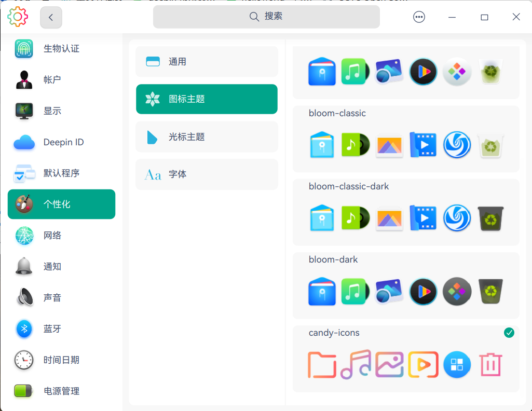The height and width of the screenshot is (411, 532).
Task: Click the media player icon in bloom-dark preview
Action: tap(423, 291)
